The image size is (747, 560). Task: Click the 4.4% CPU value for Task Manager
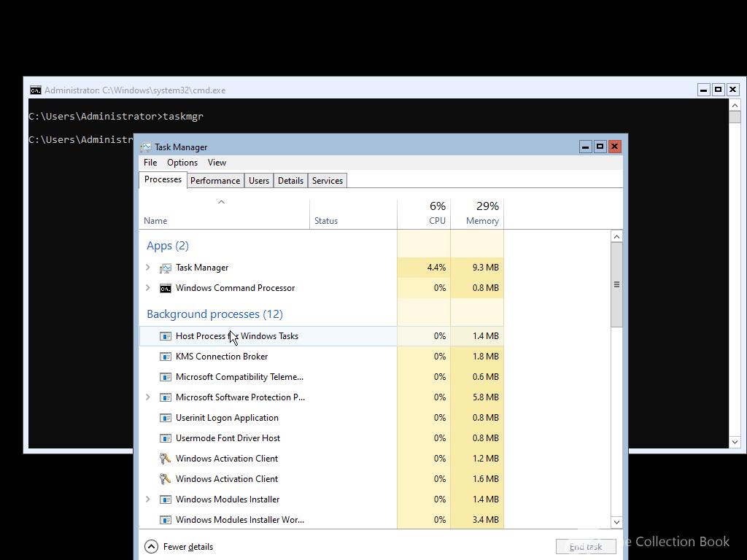point(436,268)
